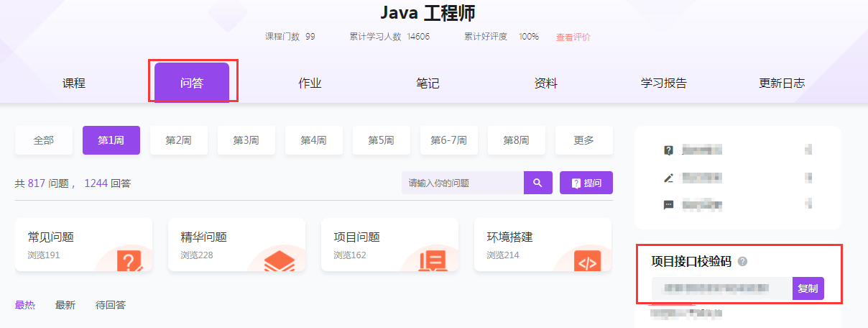Expand the 更多 weeks option
This screenshot has width=868, height=328.
pyautogui.click(x=584, y=140)
